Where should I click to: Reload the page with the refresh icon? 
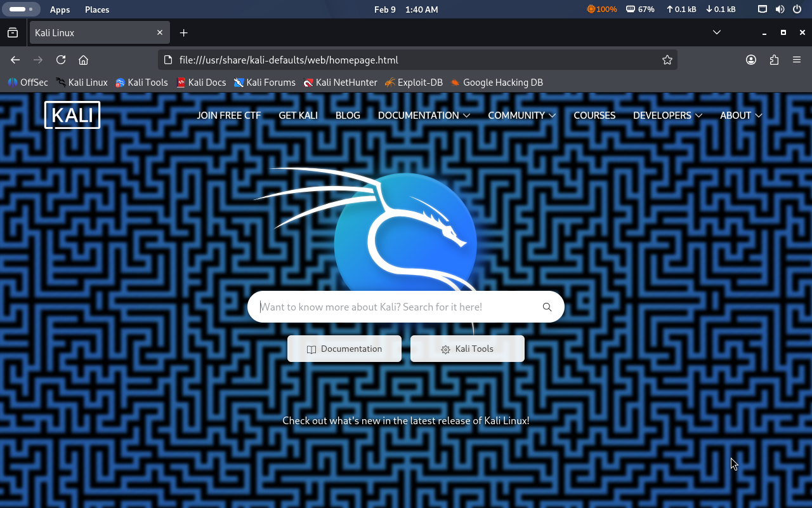point(61,60)
